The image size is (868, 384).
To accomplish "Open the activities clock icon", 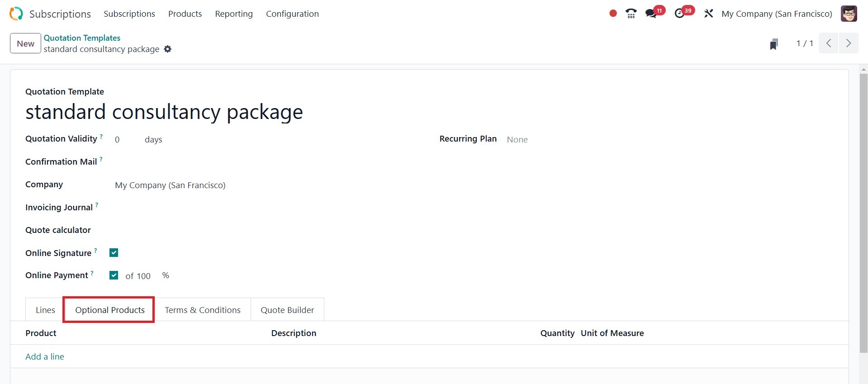I will point(679,14).
